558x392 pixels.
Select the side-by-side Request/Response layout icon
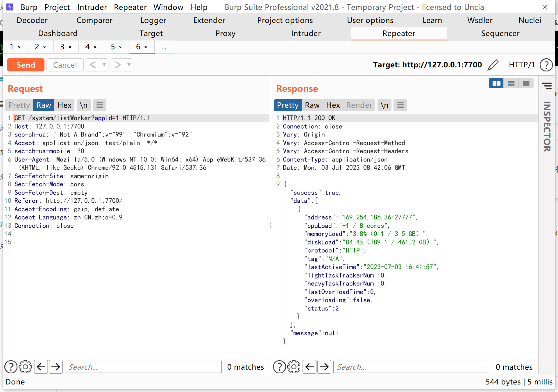(x=496, y=83)
